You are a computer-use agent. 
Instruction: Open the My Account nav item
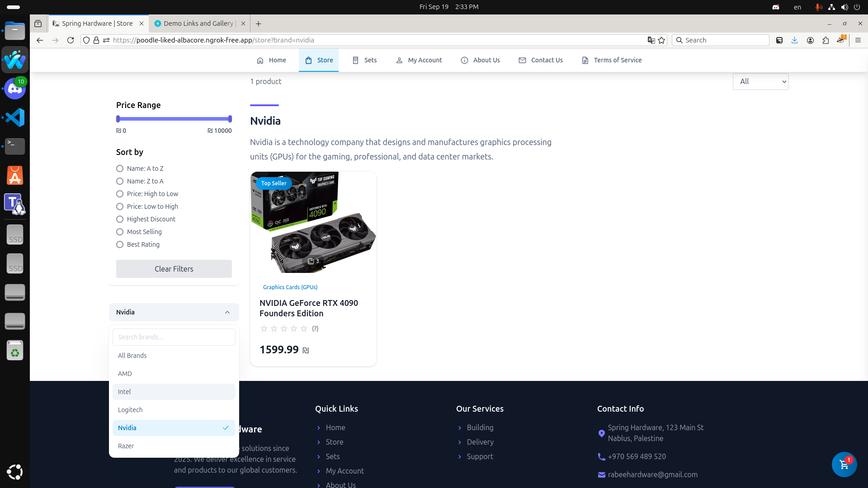tap(419, 60)
